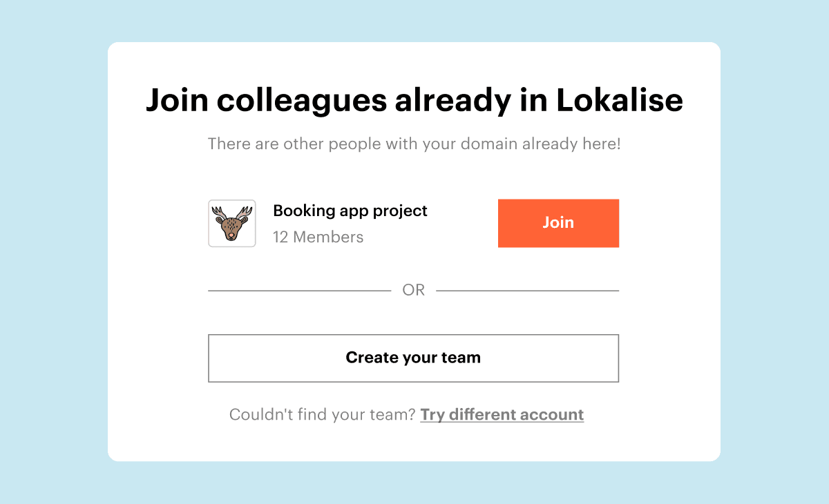Click the subtitle about people with your domain
The height and width of the screenshot is (504, 829).
414,144
